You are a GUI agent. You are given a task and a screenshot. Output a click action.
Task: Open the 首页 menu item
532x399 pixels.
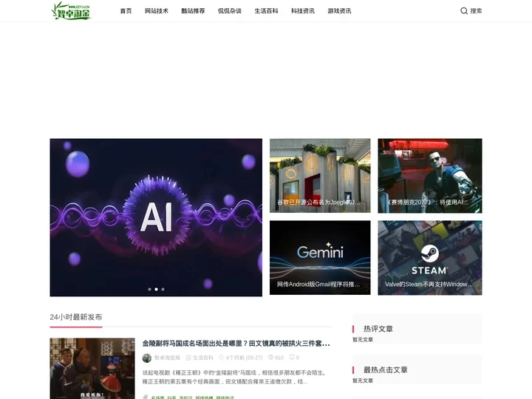pos(126,11)
